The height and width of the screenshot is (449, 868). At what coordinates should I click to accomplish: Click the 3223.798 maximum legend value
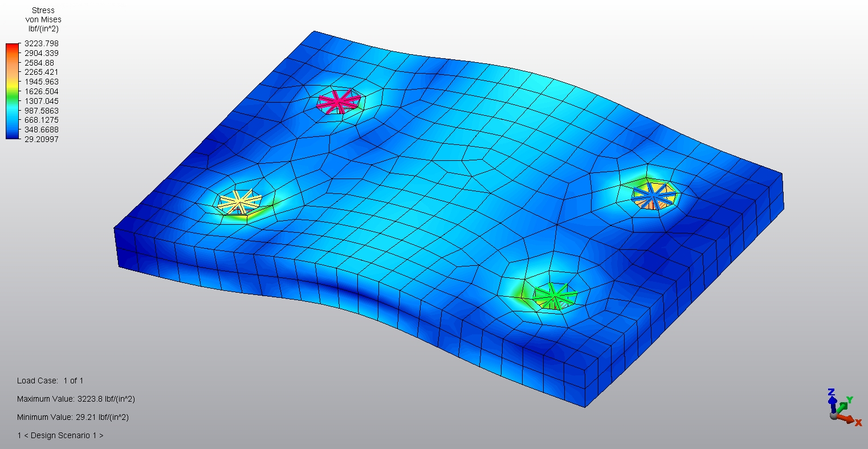tap(40, 43)
